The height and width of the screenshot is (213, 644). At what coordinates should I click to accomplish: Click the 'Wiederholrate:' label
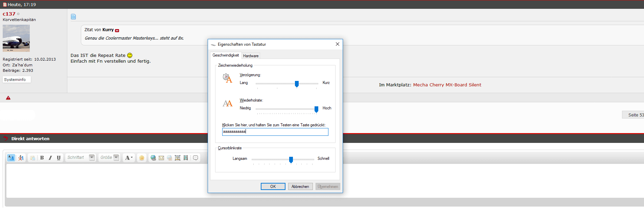click(251, 100)
